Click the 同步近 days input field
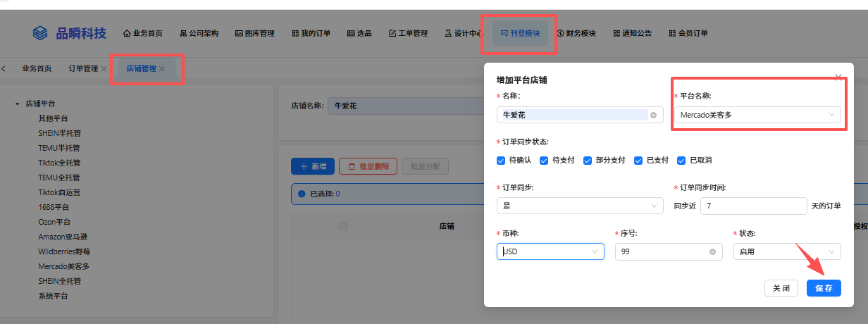 pyautogui.click(x=753, y=206)
